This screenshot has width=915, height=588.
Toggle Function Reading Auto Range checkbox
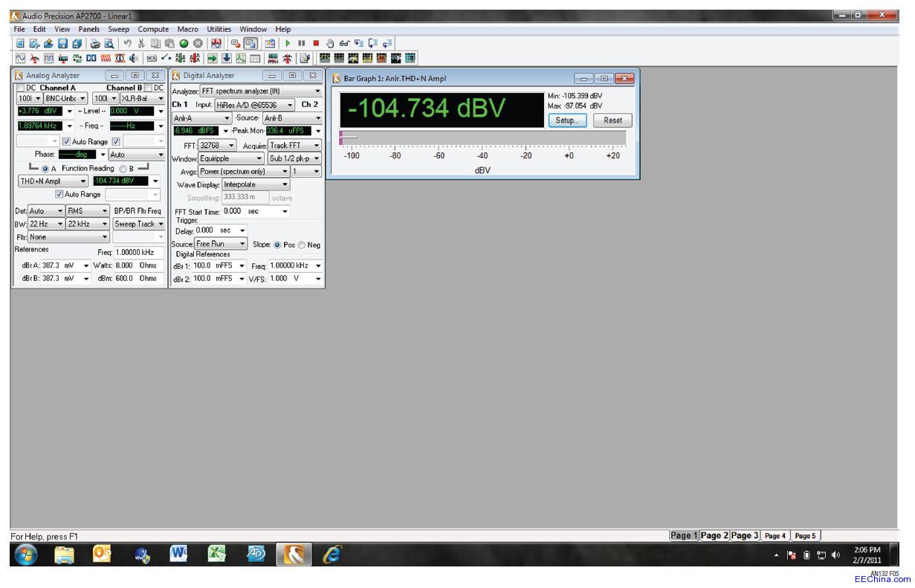59,194
